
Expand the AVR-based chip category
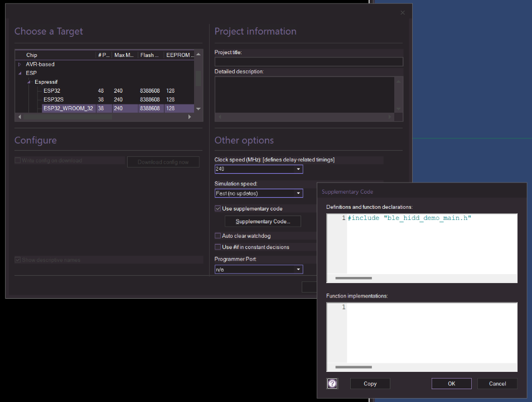pyautogui.click(x=20, y=64)
